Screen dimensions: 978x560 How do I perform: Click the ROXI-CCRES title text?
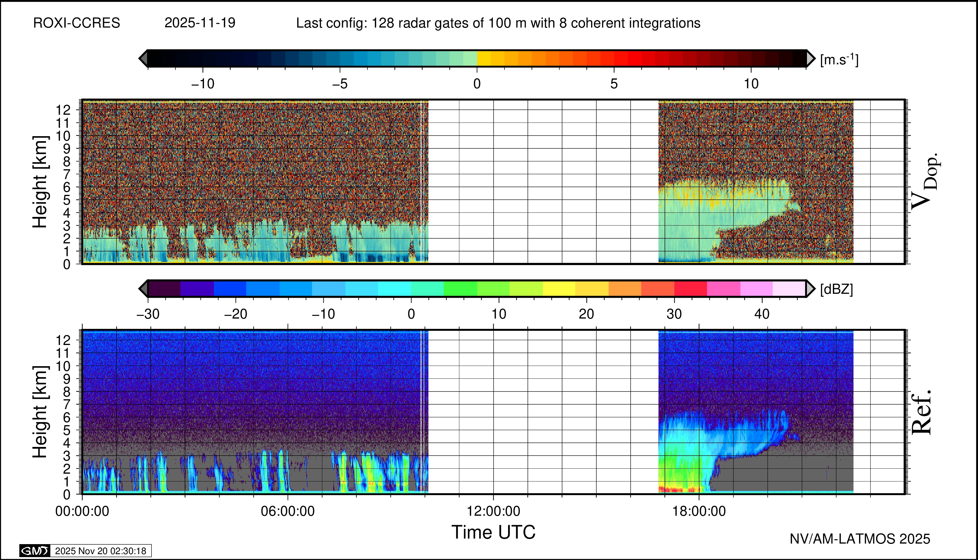coord(77,23)
